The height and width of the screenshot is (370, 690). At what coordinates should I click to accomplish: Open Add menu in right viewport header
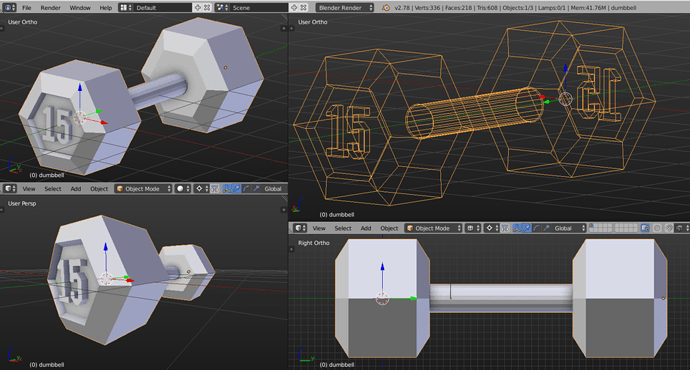coord(366,228)
